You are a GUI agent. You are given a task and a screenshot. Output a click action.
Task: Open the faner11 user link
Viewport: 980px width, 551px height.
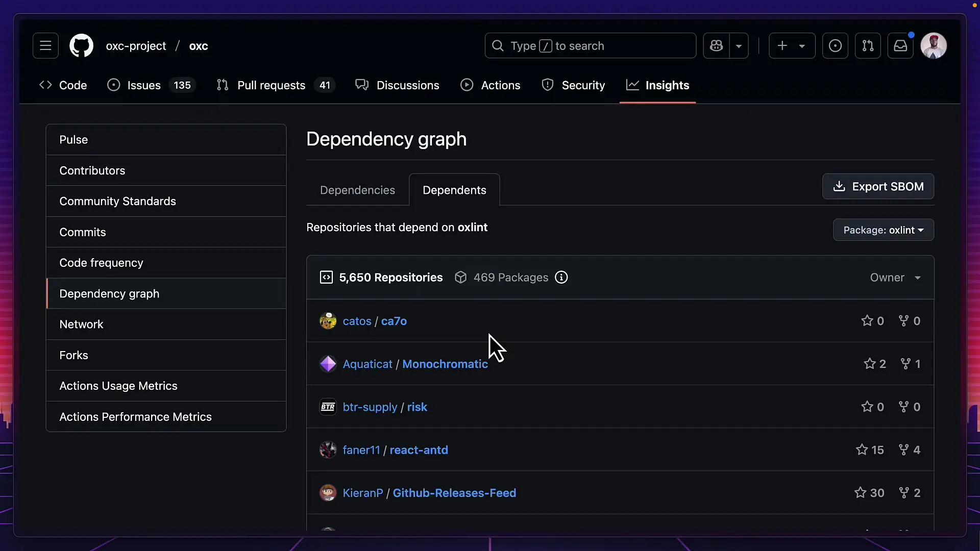(361, 450)
